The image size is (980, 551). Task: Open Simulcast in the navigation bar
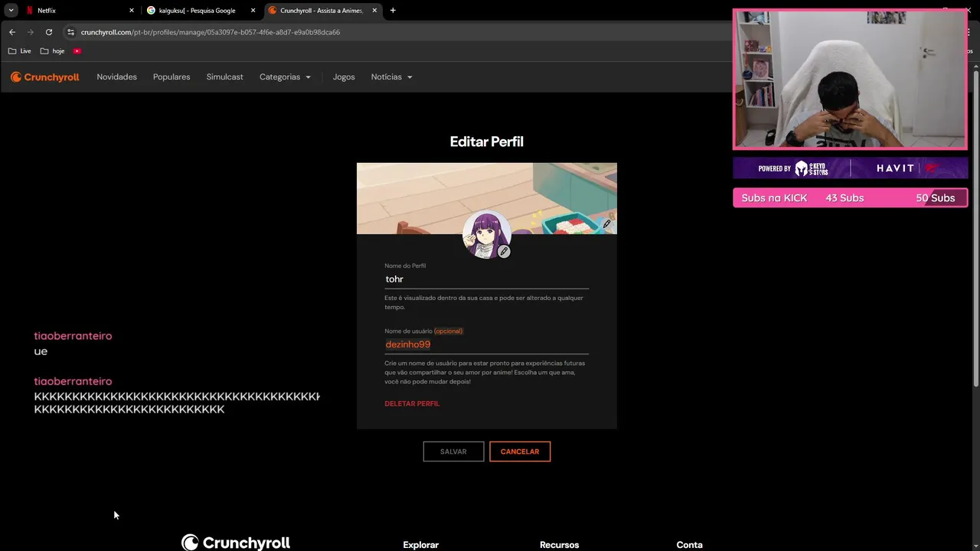224,77
